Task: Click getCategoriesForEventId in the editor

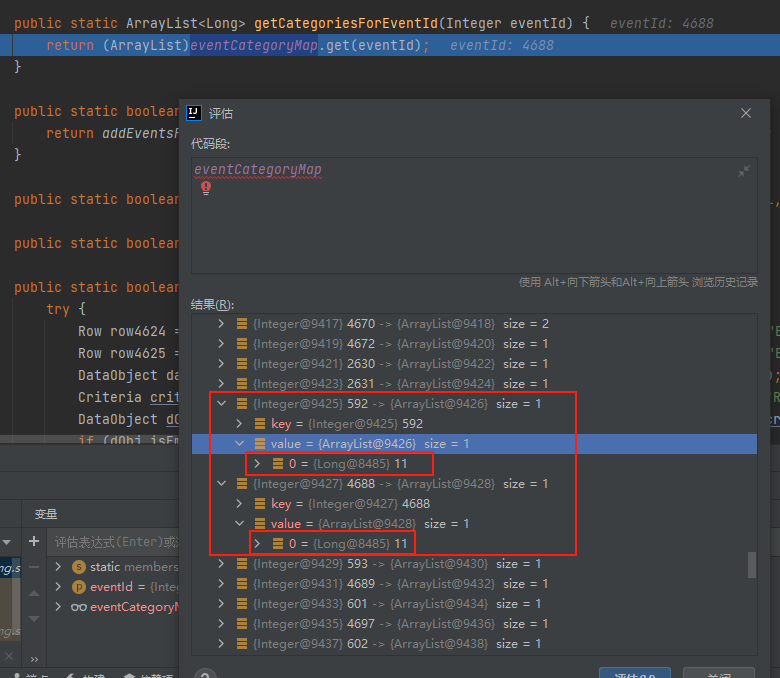Action: [346, 23]
